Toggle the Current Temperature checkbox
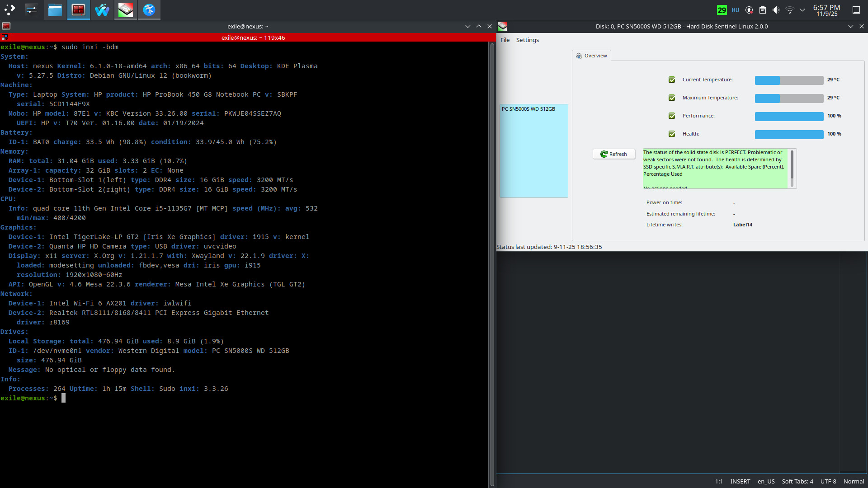The image size is (868, 488). pyautogui.click(x=672, y=80)
